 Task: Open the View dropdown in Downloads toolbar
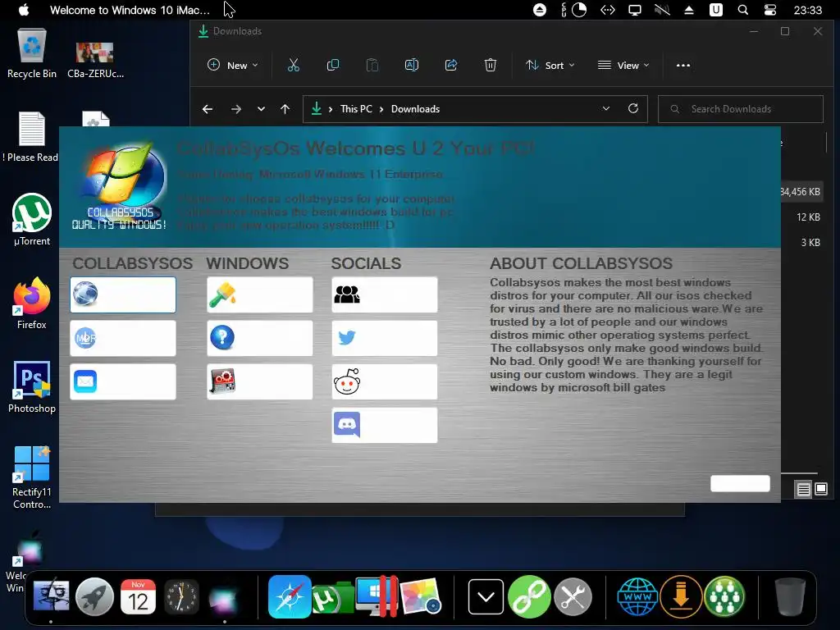(623, 66)
